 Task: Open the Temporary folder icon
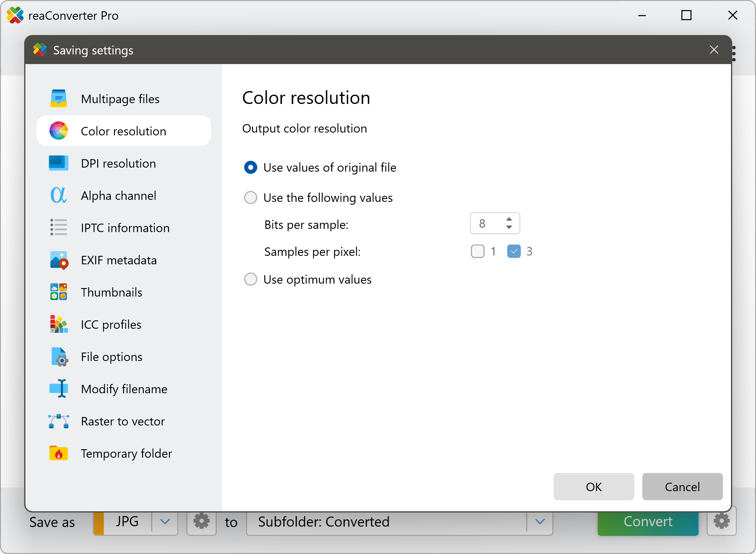click(x=58, y=453)
